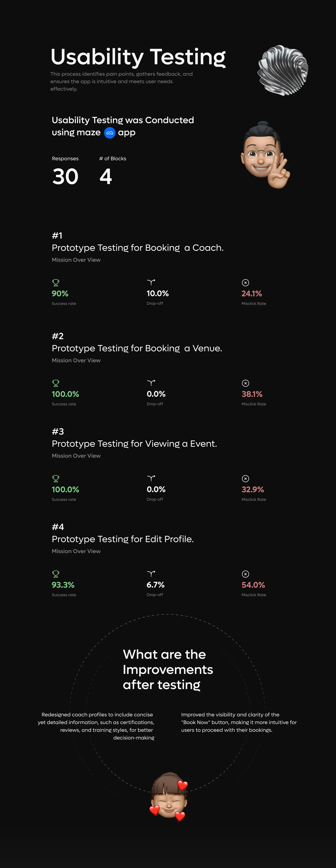The image size is (336, 868).
Task: Click the Prototype Testing for Edit Profile title
Action: [x=123, y=539]
